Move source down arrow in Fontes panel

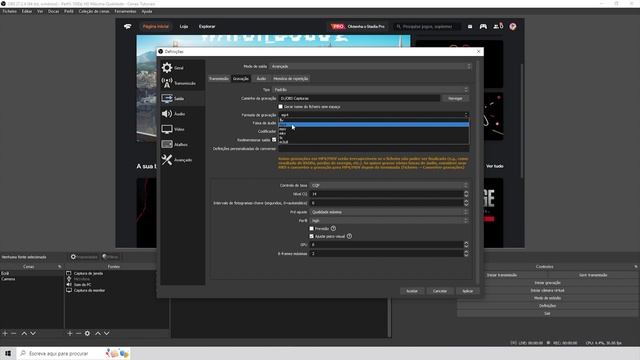tap(107, 333)
